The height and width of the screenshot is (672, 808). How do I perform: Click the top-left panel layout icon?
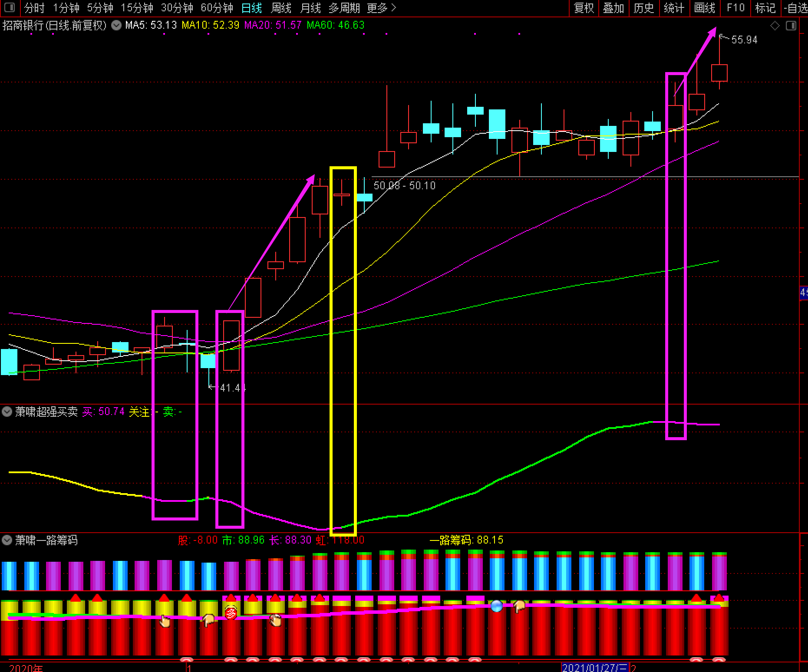pos(9,8)
